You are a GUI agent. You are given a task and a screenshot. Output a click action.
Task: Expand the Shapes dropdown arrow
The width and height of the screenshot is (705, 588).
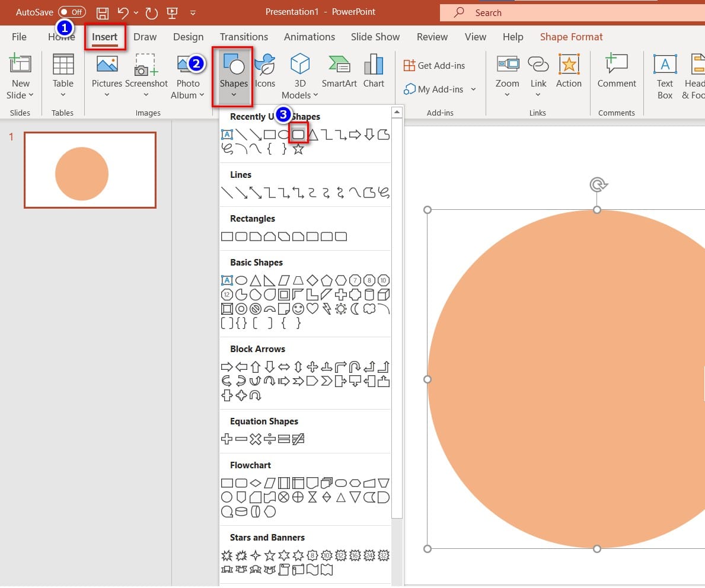click(233, 95)
